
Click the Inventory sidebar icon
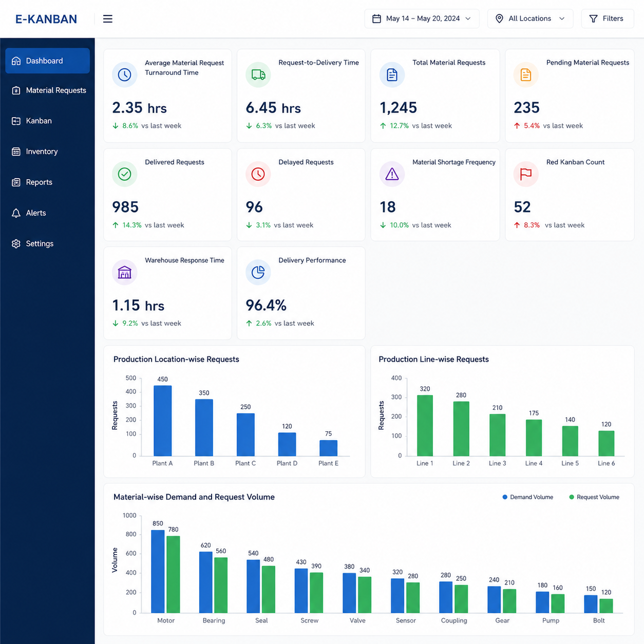[16, 151]
